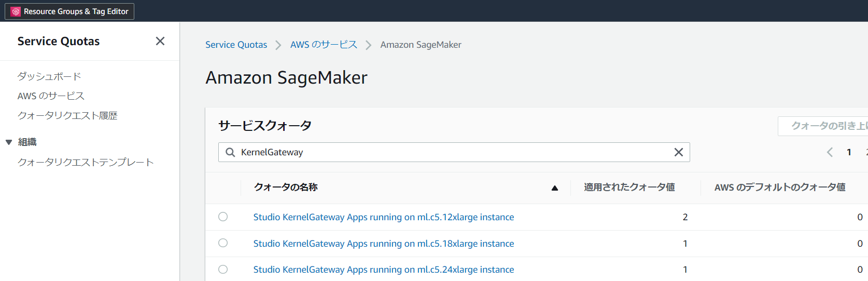The image size is (868, 281).
Task: Click default value 0 for ml.c5.12xlarge
Action: pos(860,217)
